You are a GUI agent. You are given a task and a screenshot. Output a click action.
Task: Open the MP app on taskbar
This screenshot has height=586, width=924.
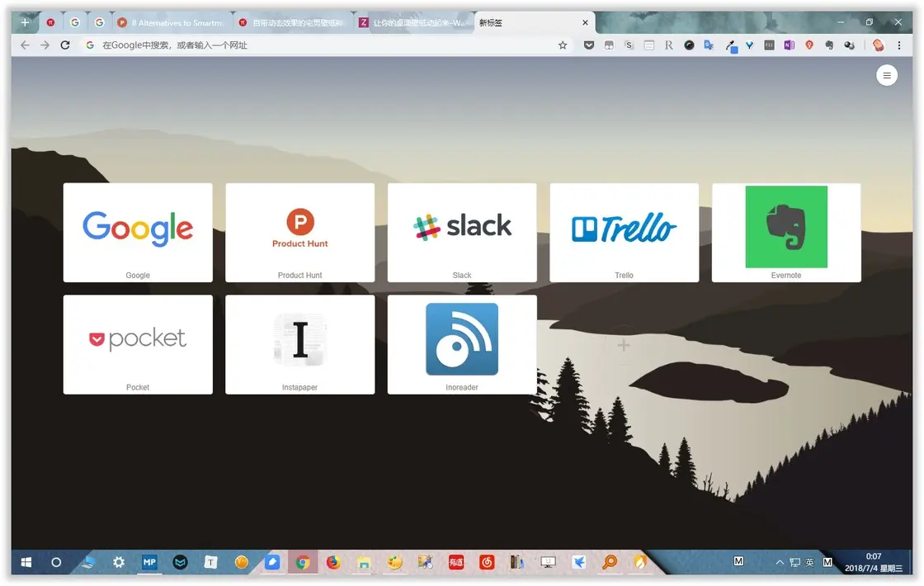pyautogui.click(x=149, y=562)
